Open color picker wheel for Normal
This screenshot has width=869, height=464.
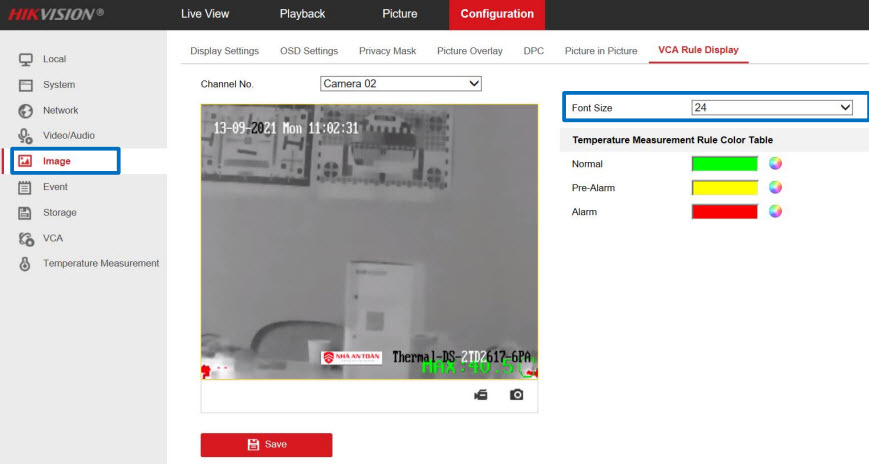[x=775, y=163]
